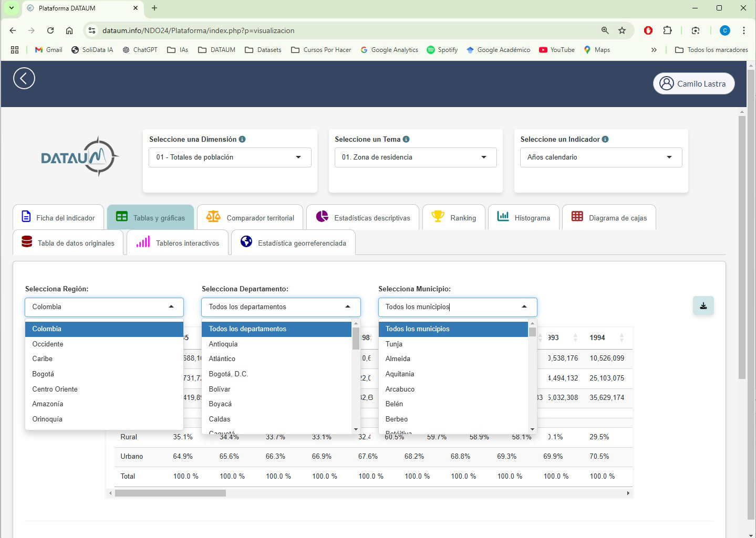
Task: Click the info icon beside Seleccione un Indicador
Action: coord(605,140)
